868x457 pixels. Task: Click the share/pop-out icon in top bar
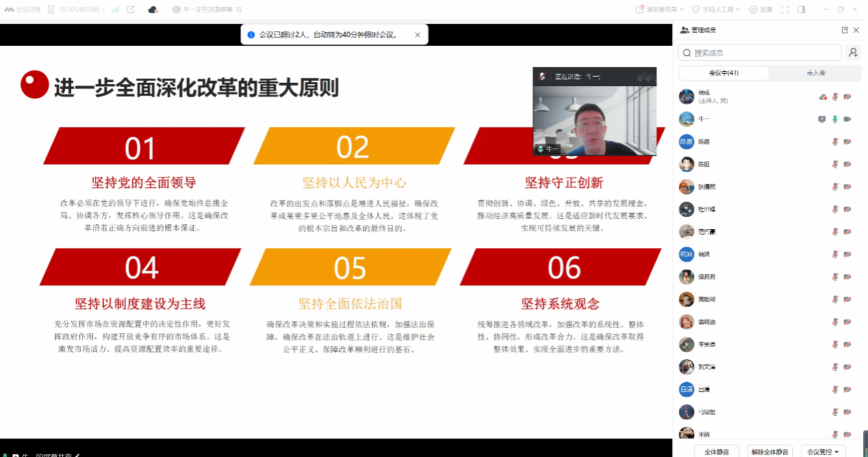coord(131,10)
